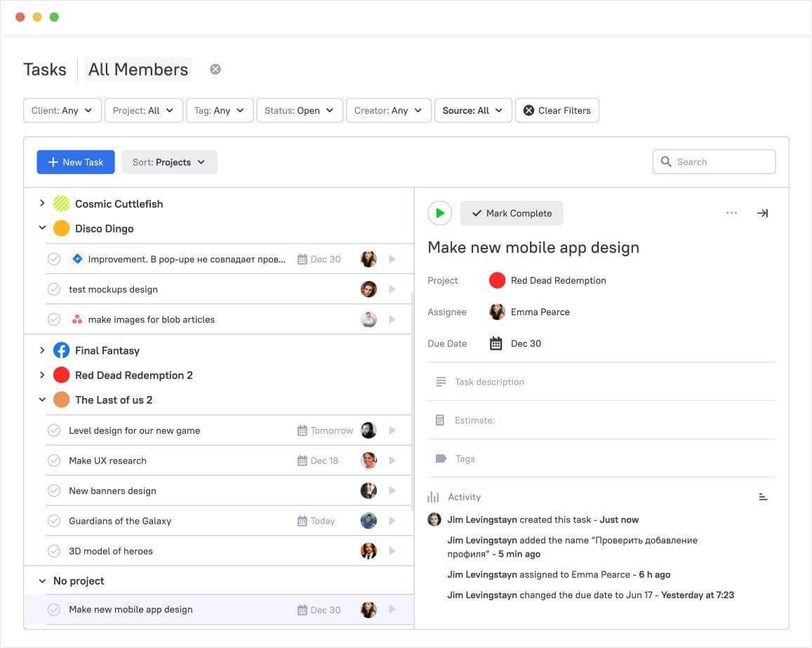812x648 pixels.
Task: Clear the All Members filter X icon
Action: click(215, 69)
